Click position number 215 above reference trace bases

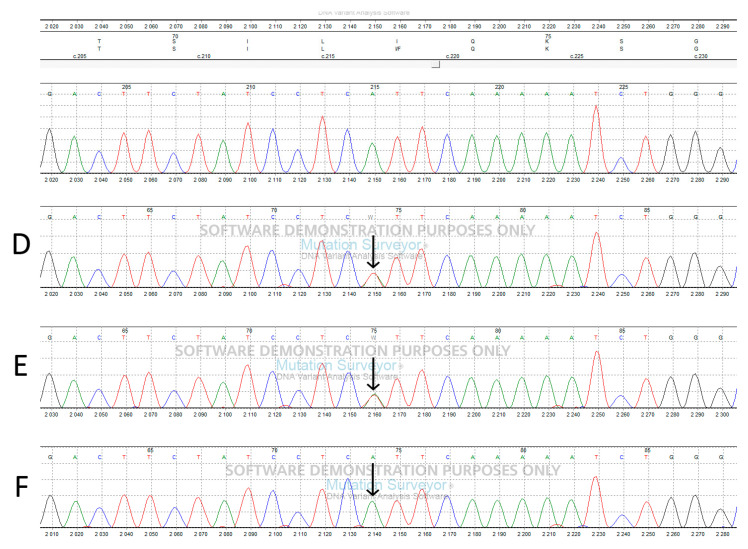(x=374, y=87)
